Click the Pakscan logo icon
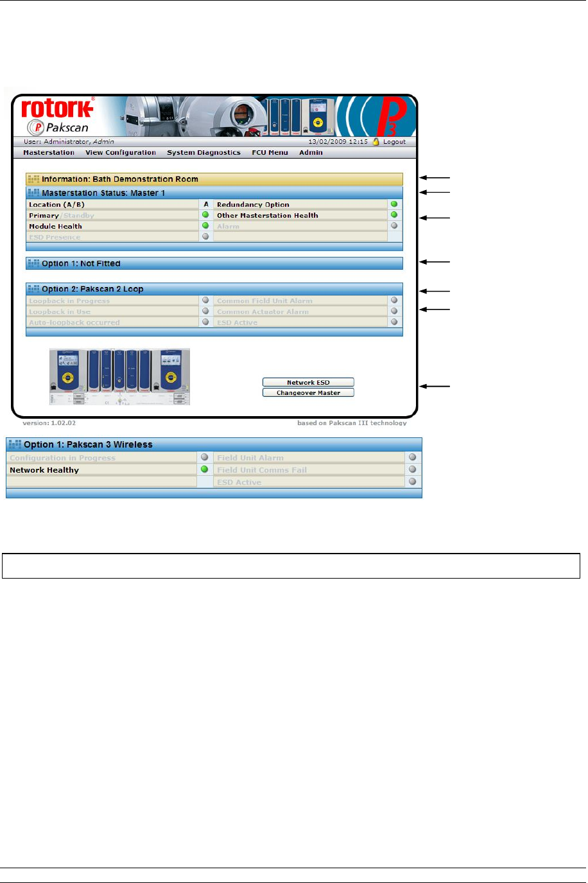Viewport: 588px width, 883px height. coord(35,127)
